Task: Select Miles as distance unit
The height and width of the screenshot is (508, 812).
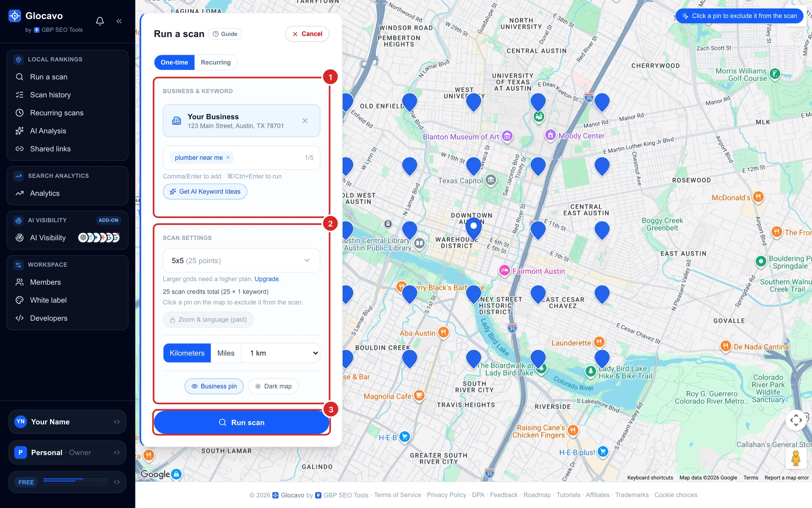Action: (226, 353)
